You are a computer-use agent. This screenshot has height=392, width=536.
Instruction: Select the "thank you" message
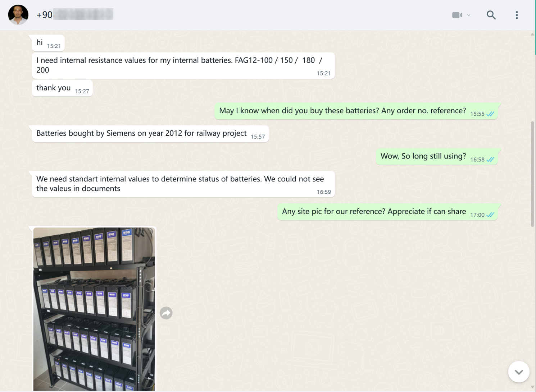click(62, 88)
